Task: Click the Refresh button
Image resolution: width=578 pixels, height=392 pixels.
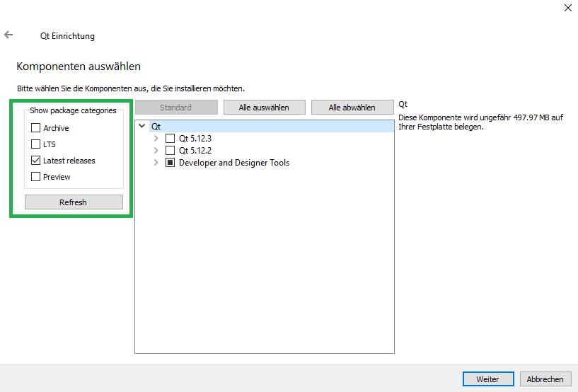Action: (x=74, y=202)
